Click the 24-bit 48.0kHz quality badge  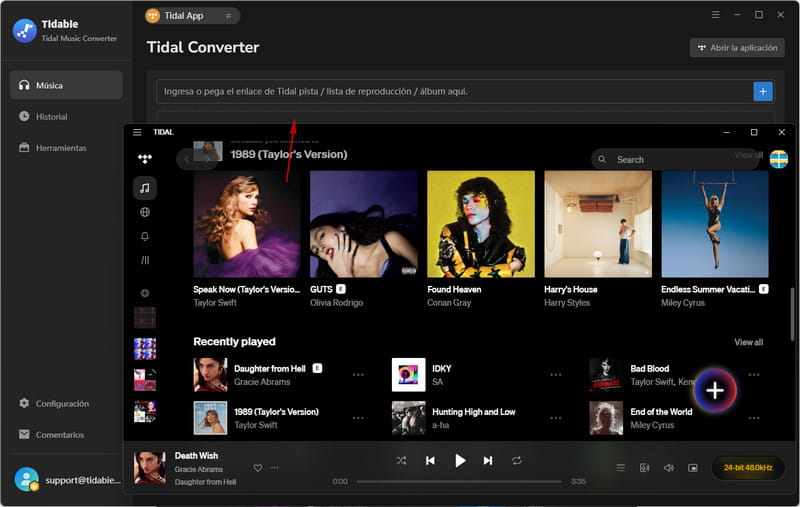point(748,468)
